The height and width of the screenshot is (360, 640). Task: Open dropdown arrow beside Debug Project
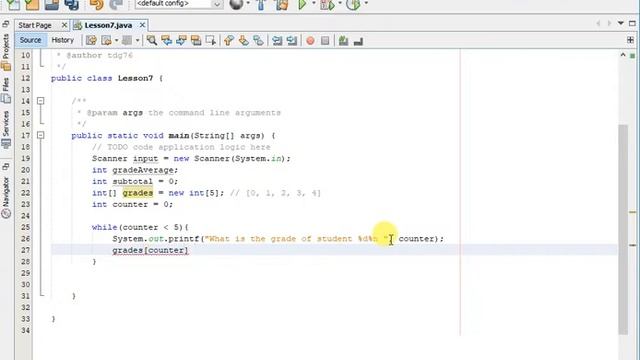(340, 3)
